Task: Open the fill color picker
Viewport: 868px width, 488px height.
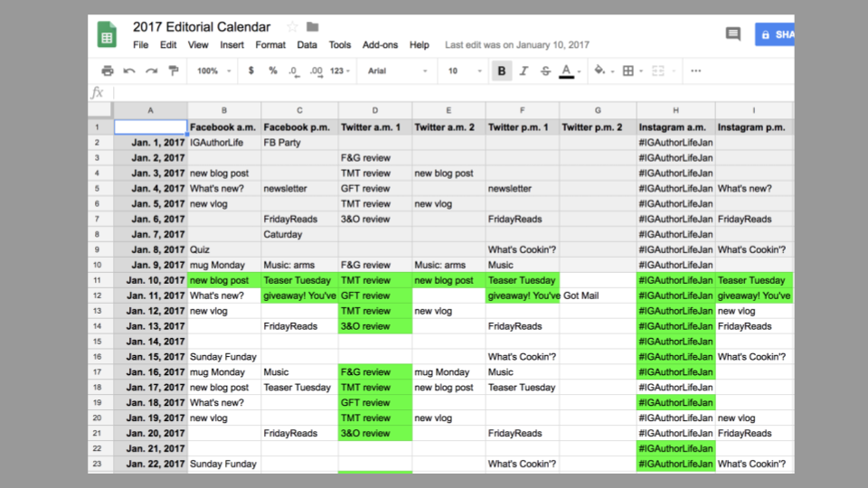Action: pyautogui.click(x=599, y=70)
